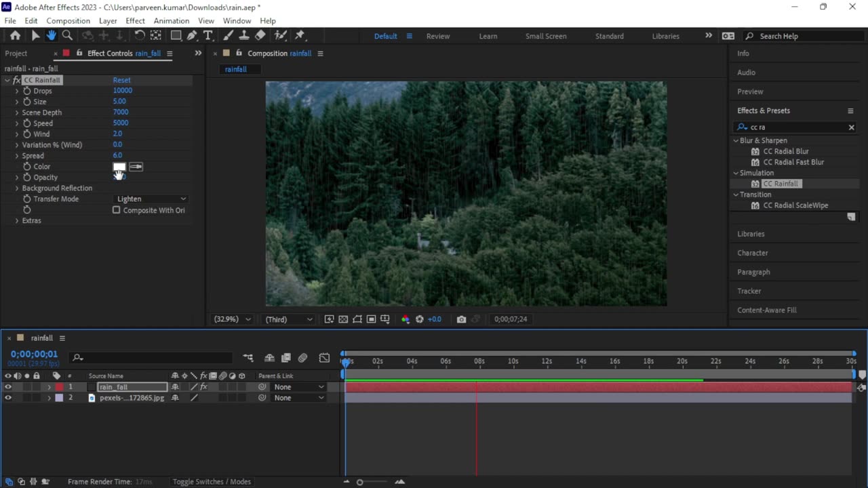Select the Clone Stamp tool
This screenshot has height=488, width=868.
coord(244,36)
